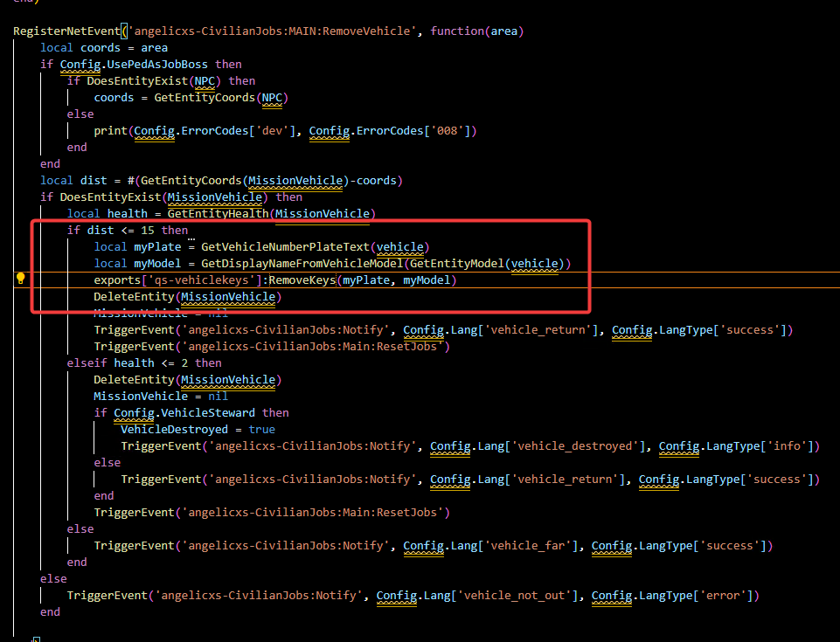Image resolution: width=840 pixels, height=642 pixels.
Task: Click the function(area) parameter 'area' on first line
Action: pyautogui.click(x=503, y=31)
